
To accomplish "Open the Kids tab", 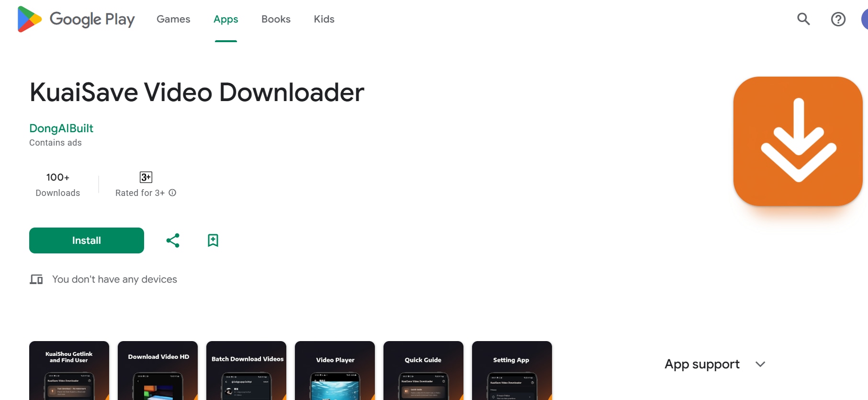I will click(324, 19).
